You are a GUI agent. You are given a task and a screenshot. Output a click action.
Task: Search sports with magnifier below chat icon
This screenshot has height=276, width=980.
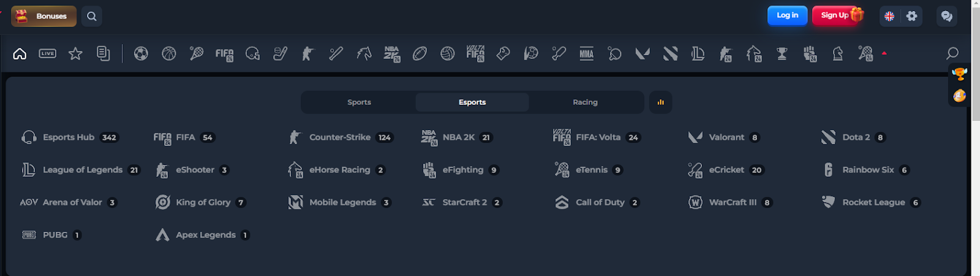952,53
